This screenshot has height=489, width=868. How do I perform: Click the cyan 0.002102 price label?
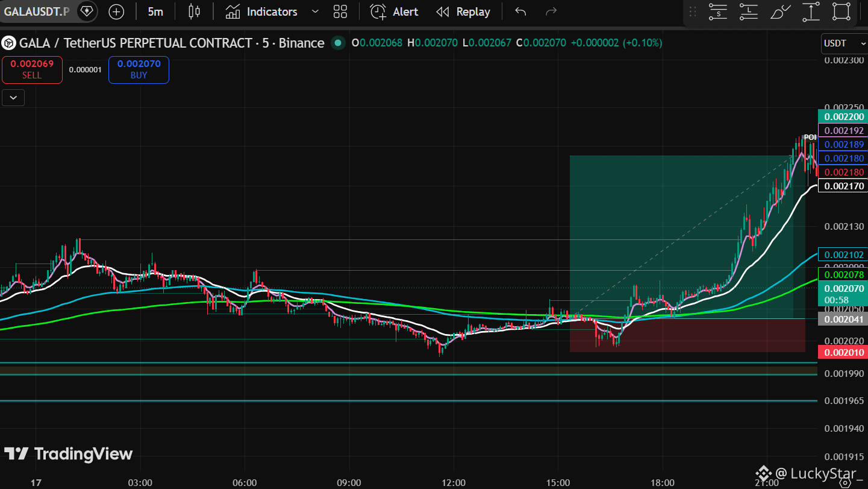pos(843,254)
